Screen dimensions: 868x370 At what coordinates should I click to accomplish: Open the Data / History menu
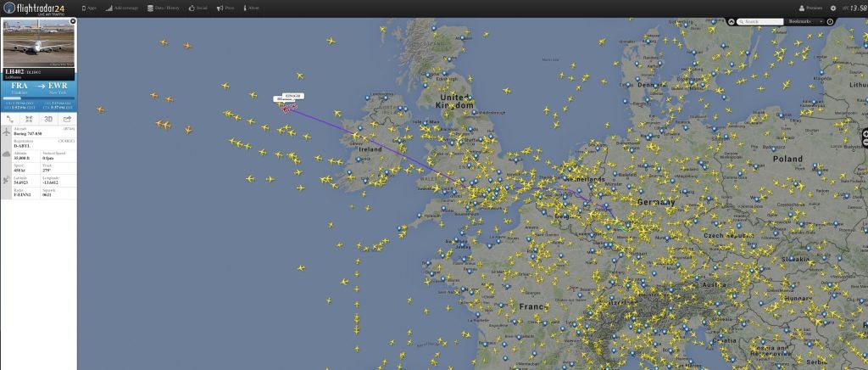164,8
